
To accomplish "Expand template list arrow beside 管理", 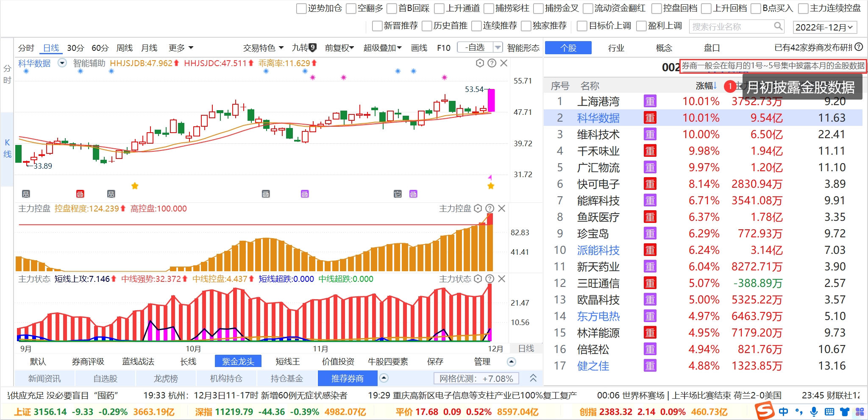I will [512, 362].
